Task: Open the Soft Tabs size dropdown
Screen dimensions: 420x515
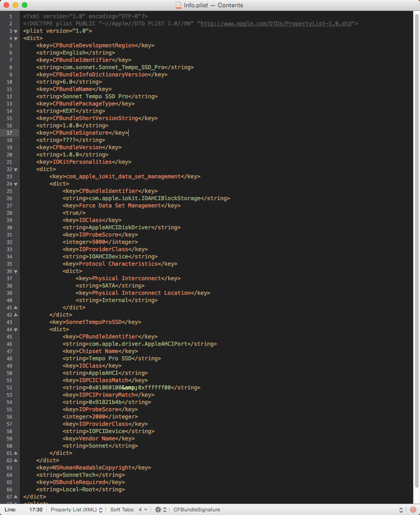Action: [143, 510]
